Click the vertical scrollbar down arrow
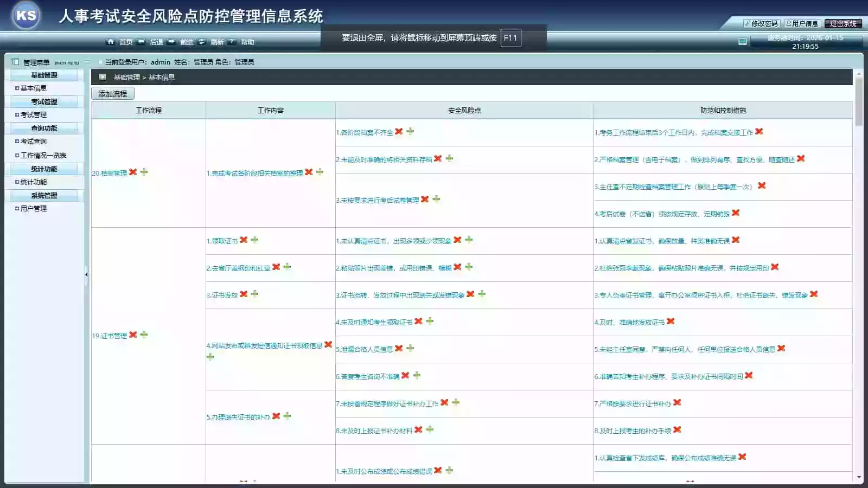This screenshot has height=488, width=868. [859, 477]
